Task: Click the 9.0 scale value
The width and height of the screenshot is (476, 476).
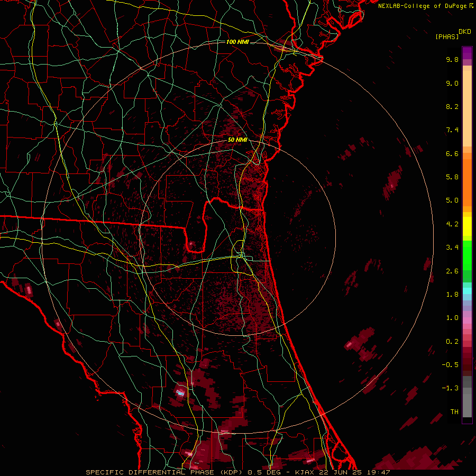Action: click(452, 83)
